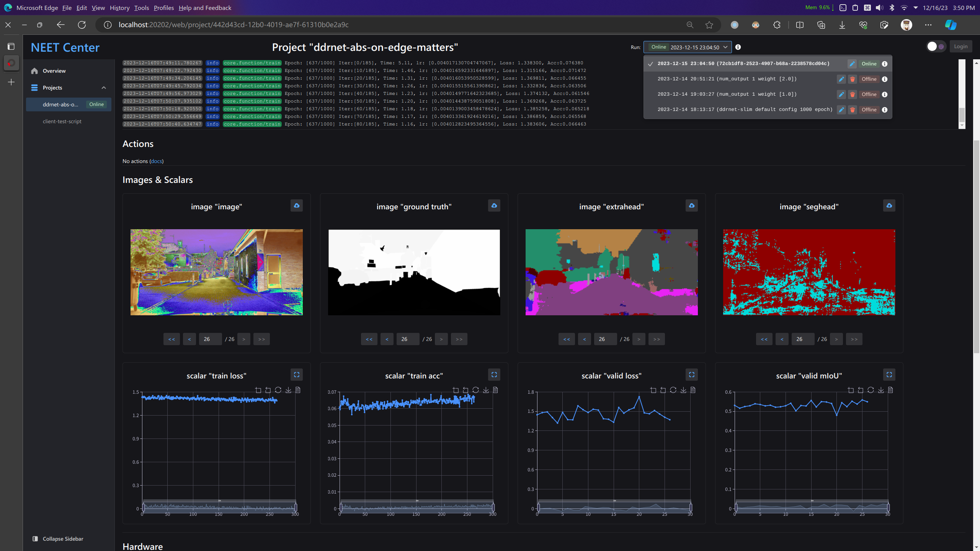The image size is (980, 551).
Task: Undo zoom on the train loss chart
Action: tap(268, 390)
